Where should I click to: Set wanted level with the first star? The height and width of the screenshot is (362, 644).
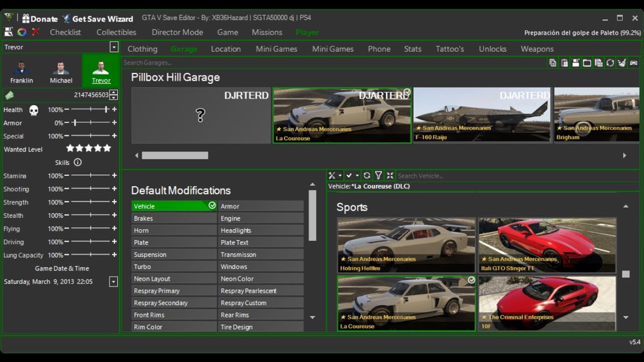[x=70, y=148]
